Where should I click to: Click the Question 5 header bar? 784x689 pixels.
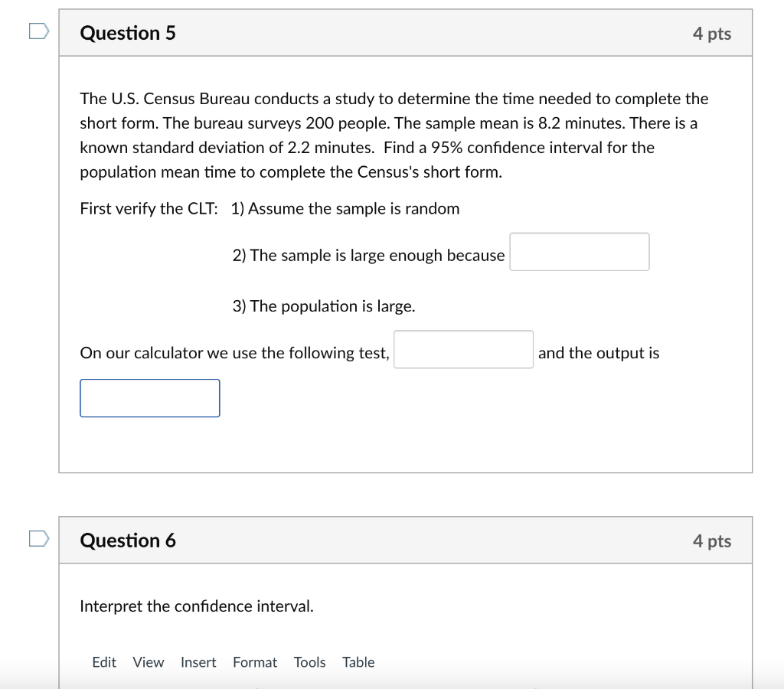(x=406, y=32)
